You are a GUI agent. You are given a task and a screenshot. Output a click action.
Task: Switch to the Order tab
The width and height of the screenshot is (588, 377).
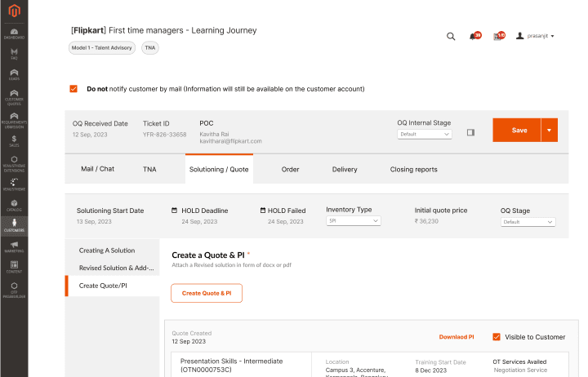(x=290, y=170)
